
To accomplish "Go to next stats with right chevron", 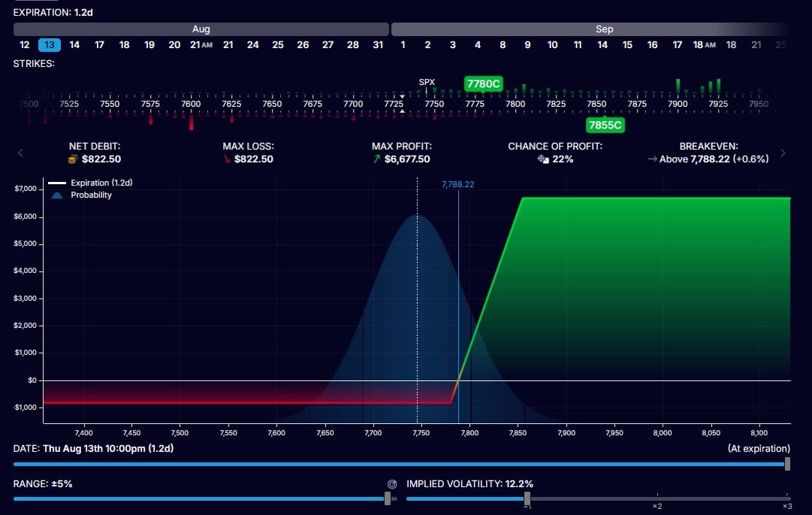I will [783, 153].
